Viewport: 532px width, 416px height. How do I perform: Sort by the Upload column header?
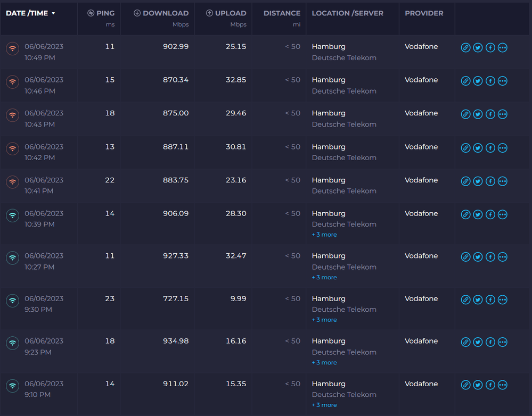[x=226, y=13]
